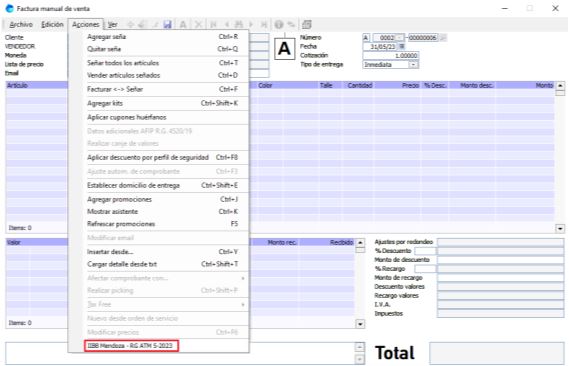Go to last record toolbar arrow

(264, 25)
